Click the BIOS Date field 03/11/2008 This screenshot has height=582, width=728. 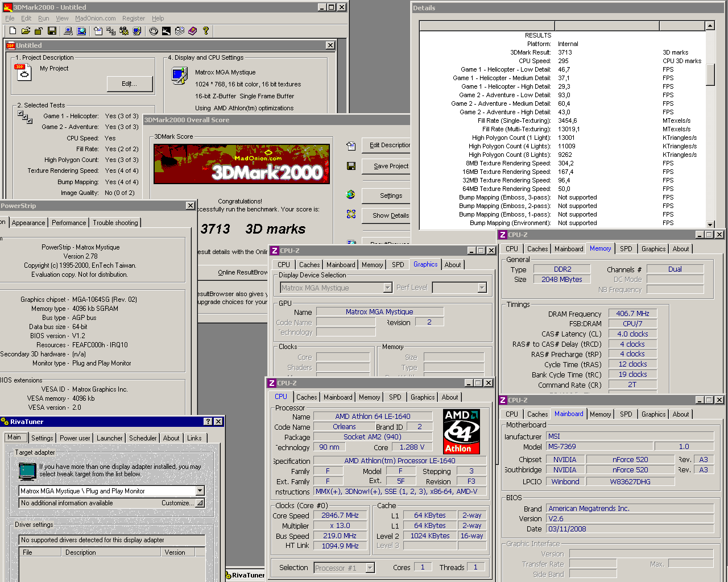tap(630, 529)
